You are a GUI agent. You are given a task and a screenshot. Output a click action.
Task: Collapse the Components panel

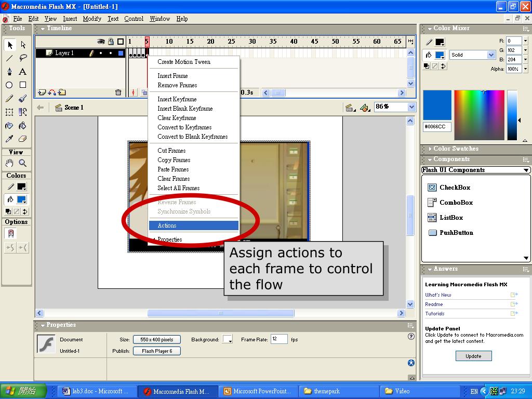click(430, 159)
